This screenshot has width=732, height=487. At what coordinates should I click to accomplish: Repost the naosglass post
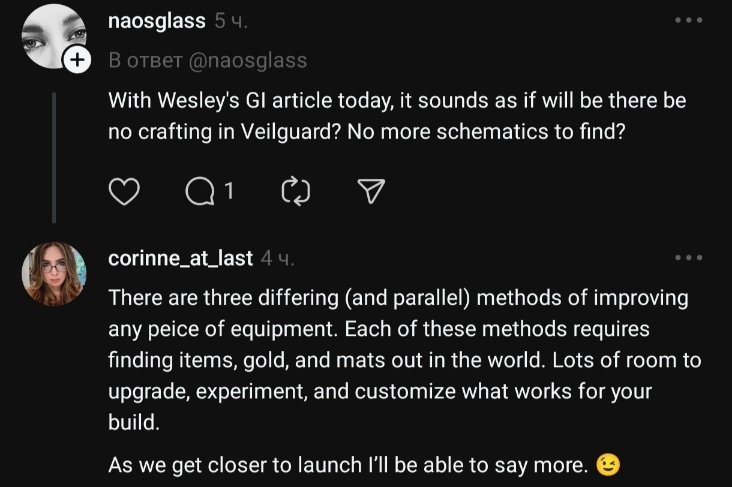pos(297,191)
